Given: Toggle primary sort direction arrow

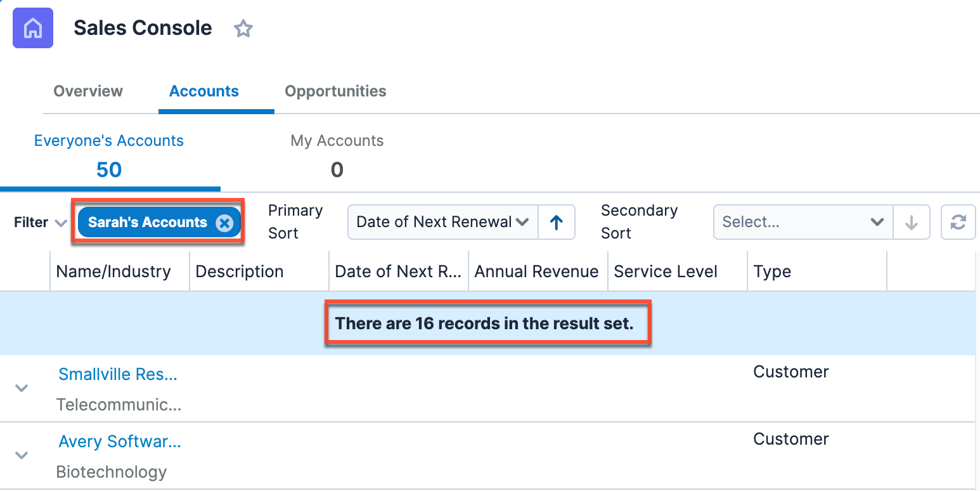Looking at the screenshot, I should click(557, 223).
